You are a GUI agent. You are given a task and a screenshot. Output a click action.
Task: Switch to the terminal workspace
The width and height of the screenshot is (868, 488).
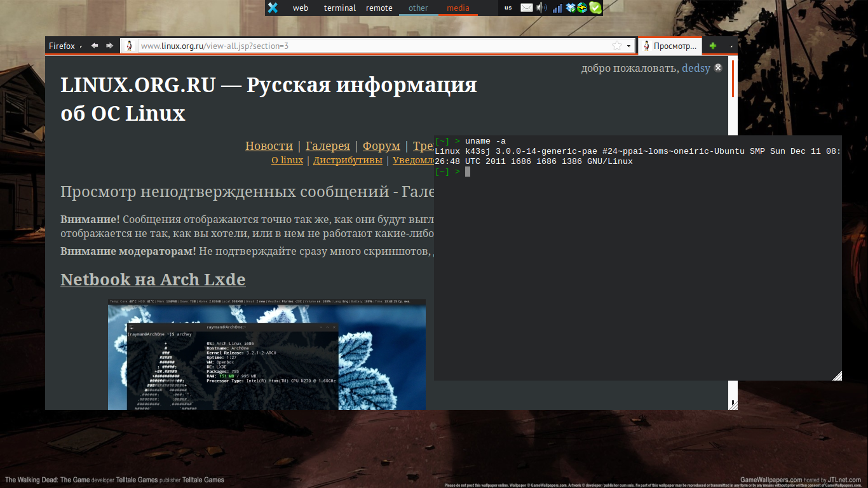(340, 8)
